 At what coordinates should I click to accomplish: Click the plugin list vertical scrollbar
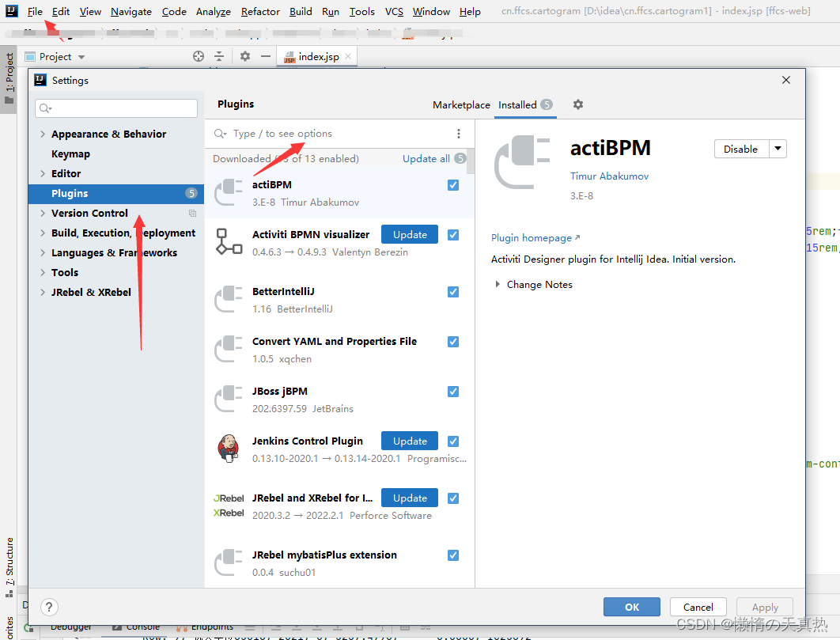point(471,161)
